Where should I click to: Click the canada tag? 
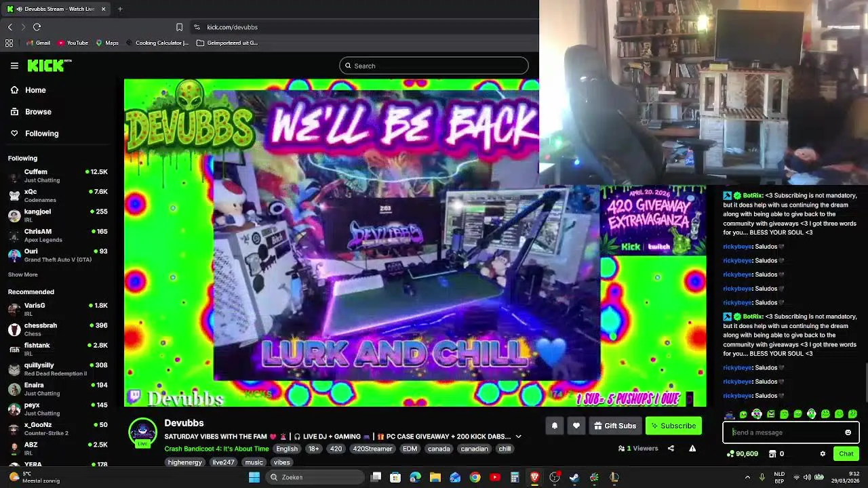click(439, 449)
